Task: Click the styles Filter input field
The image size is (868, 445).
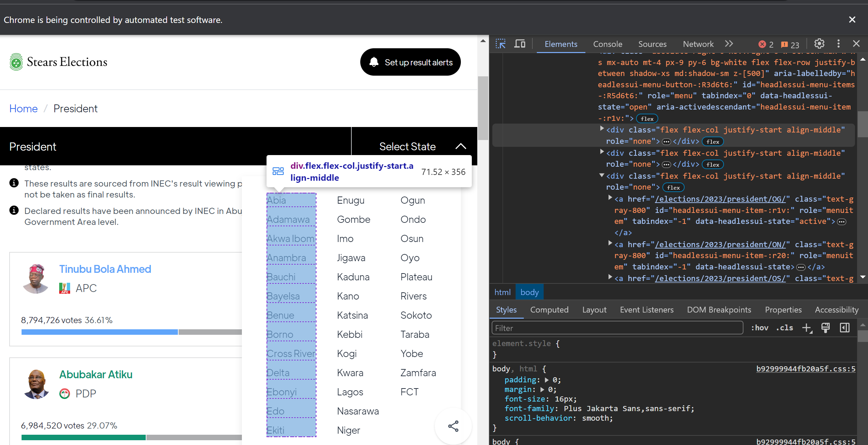Action: pyautogui.click(x=617, y=328)
